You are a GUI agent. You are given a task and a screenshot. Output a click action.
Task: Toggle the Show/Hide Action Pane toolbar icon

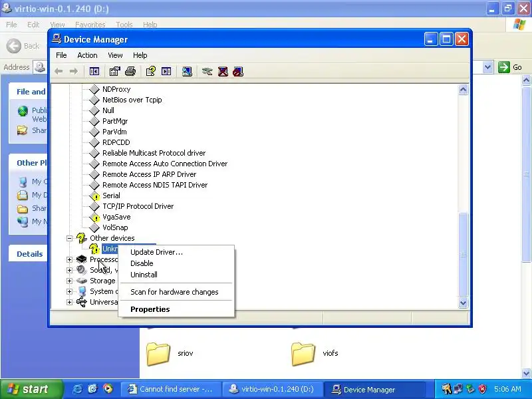(x=166, y=71)
